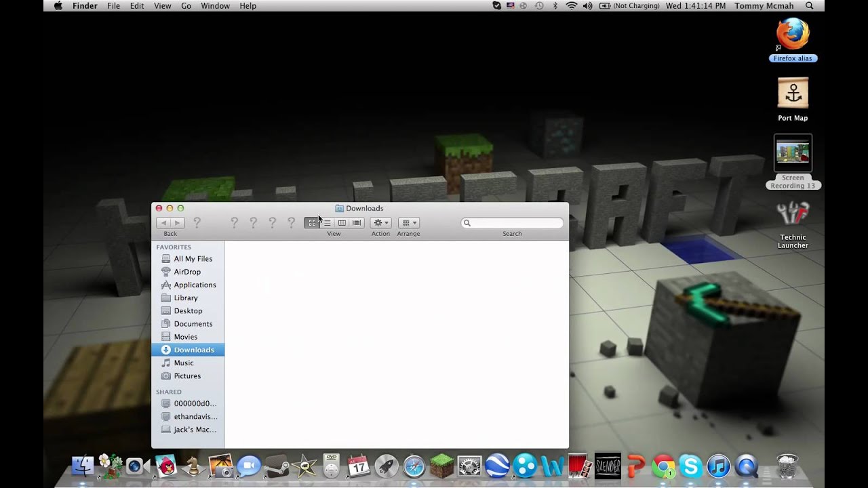This screenshot has height=488, width=868.
Task: Open Launchpad rocket icon in Dock
Action: pyautogui.click(x=386, y=466)
